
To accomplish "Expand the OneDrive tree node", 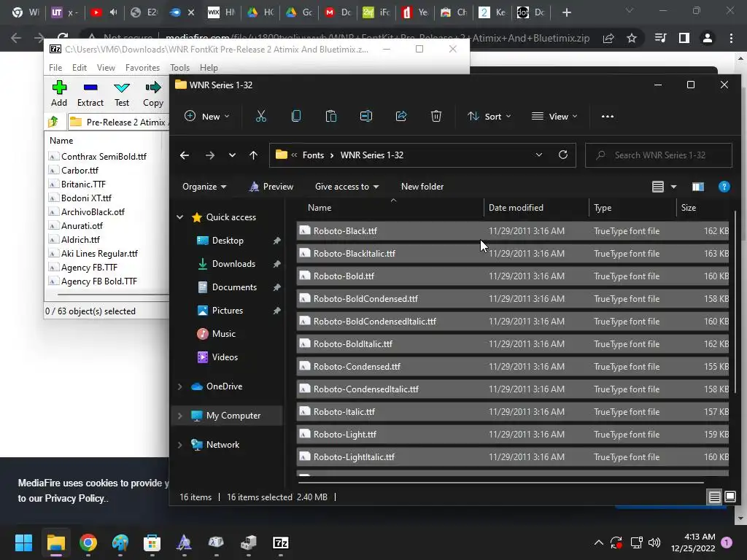I will [x=180, y=386].
